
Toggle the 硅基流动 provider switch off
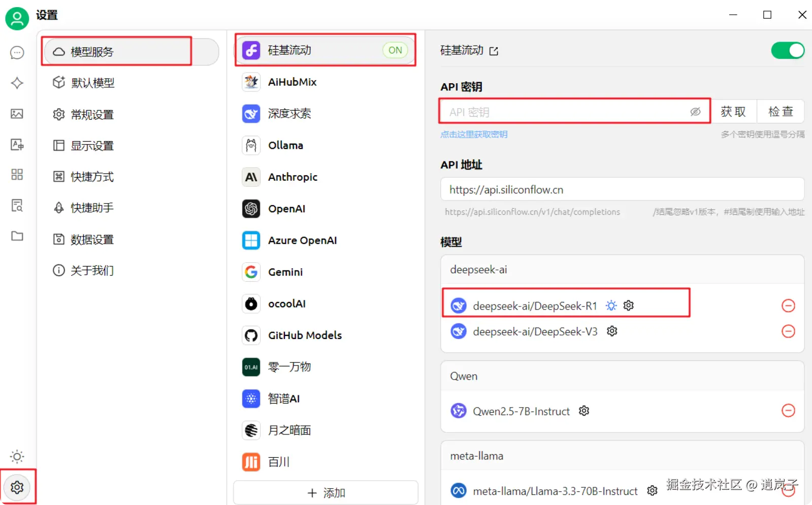[788, 50]
